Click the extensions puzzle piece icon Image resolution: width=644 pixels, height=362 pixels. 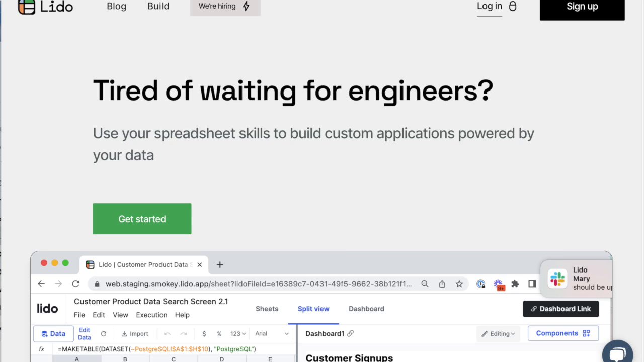[x=515, y=284]
